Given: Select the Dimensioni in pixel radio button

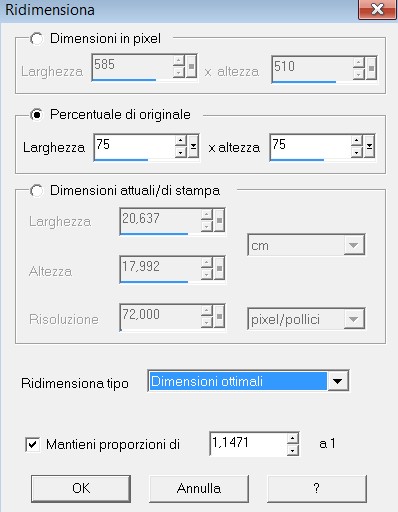Looking at the screenshot, I should (36, 39).
